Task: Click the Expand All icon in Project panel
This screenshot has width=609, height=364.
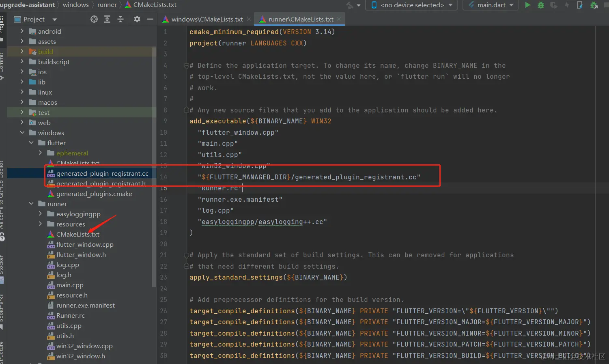Action: point(107,19)
